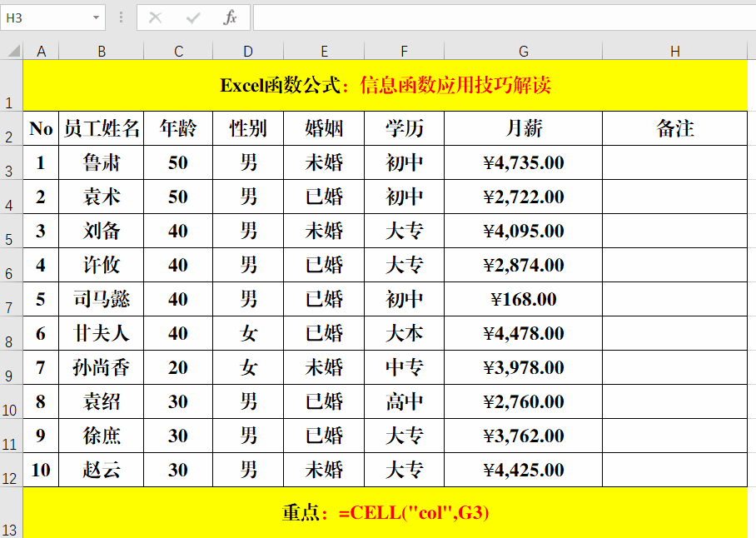Select row 12 header
The image size is (756, 538).
(x=11, y=470)
